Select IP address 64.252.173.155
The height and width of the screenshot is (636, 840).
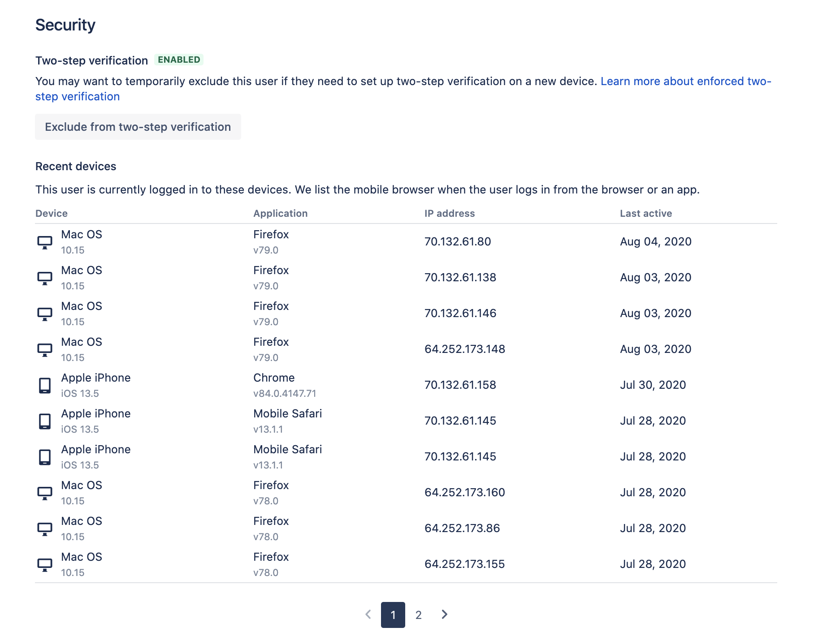point(465,564)
